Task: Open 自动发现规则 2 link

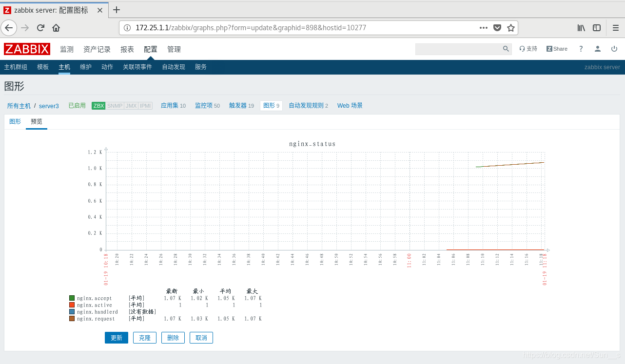Action: (308, 106)
